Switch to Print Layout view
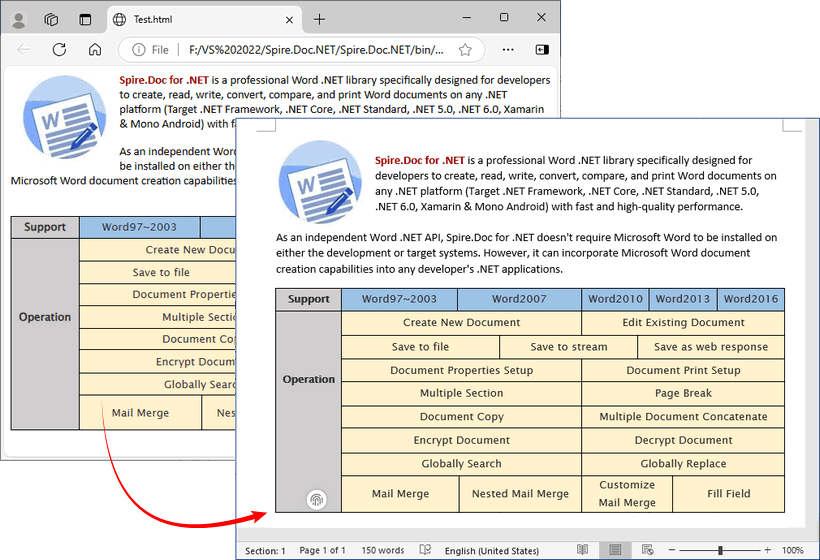Viewport: 820px width, 560px height. (615, 550)
